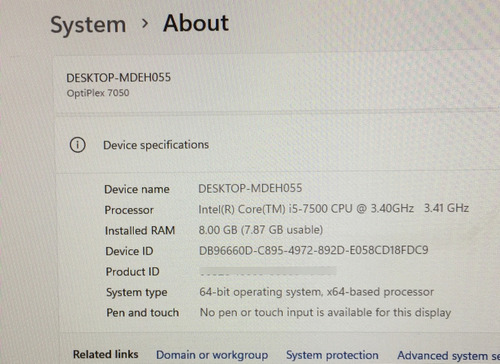Image resolution: width=500 pixels, height=364 pixels.
Task: Select the 8.00 GB RAM value
Action: 261,230
